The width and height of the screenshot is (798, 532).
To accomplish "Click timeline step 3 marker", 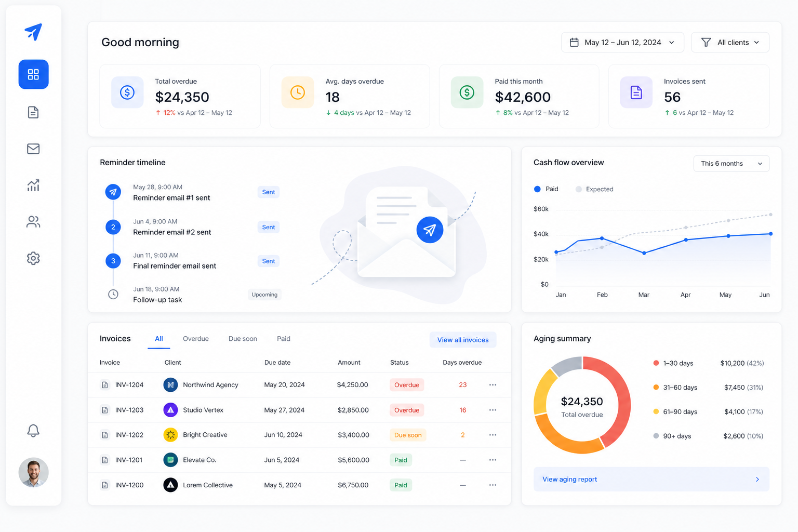I will click(113, 261).
